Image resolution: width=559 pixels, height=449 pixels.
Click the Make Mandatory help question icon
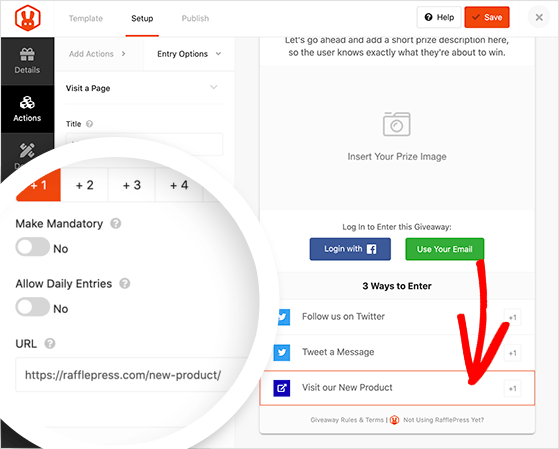click(116, 224)
